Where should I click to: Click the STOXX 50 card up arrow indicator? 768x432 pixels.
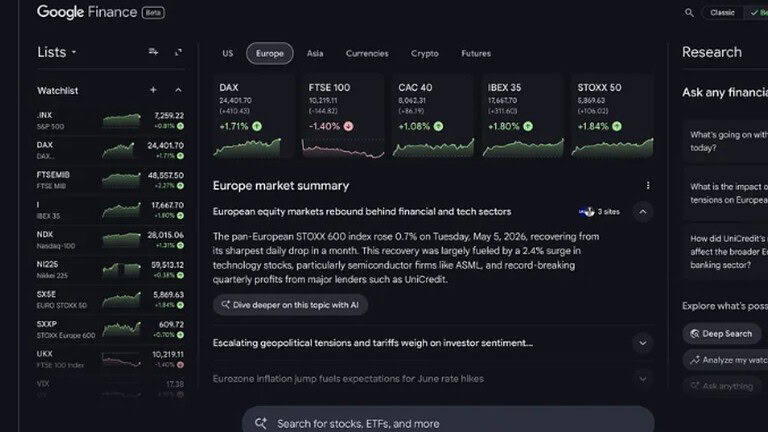pos(617,126)
